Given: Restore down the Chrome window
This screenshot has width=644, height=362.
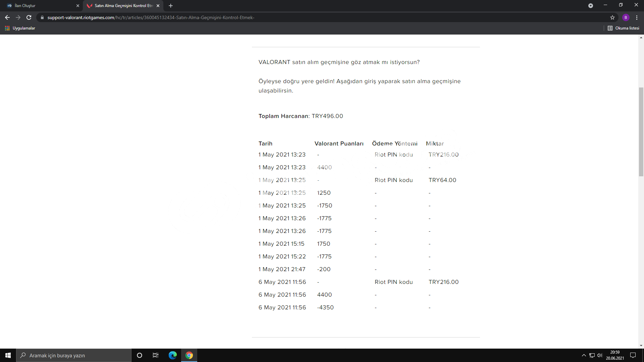Looking at the screenshot, I should coord(621,5).
